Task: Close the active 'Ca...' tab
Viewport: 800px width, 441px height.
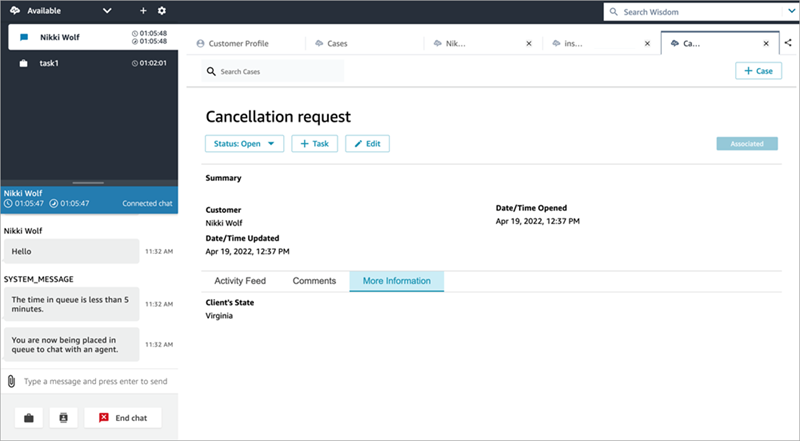Action: (766, 44)
